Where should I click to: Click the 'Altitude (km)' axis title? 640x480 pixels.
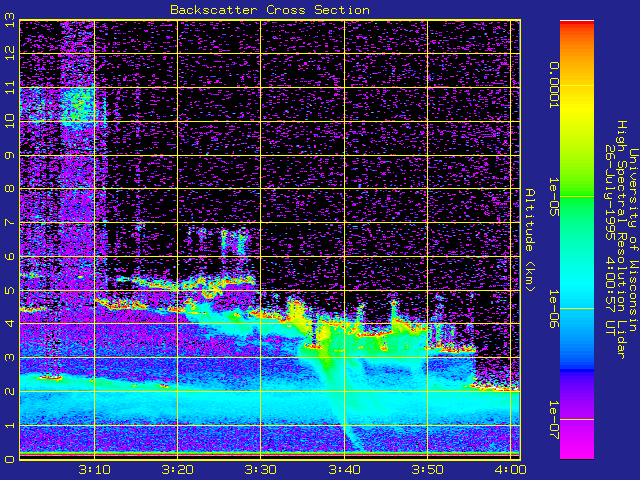(529, 240)
